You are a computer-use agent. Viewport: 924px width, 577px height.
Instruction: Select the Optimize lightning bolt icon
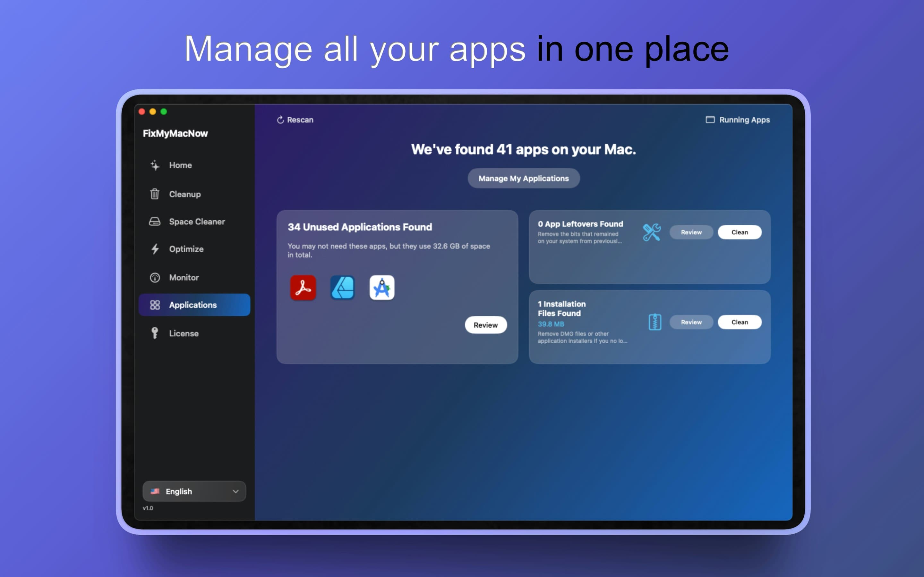pos(155,249)
